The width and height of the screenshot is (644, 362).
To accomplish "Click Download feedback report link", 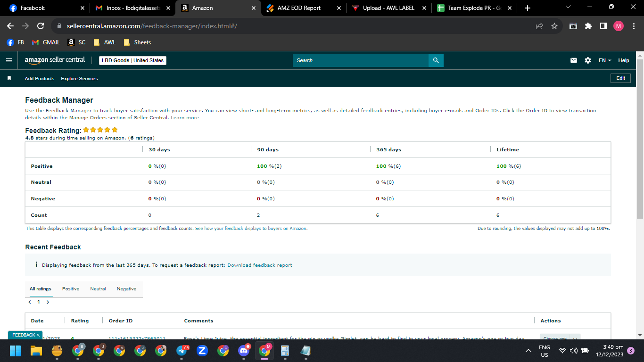I will coord(260,265).
